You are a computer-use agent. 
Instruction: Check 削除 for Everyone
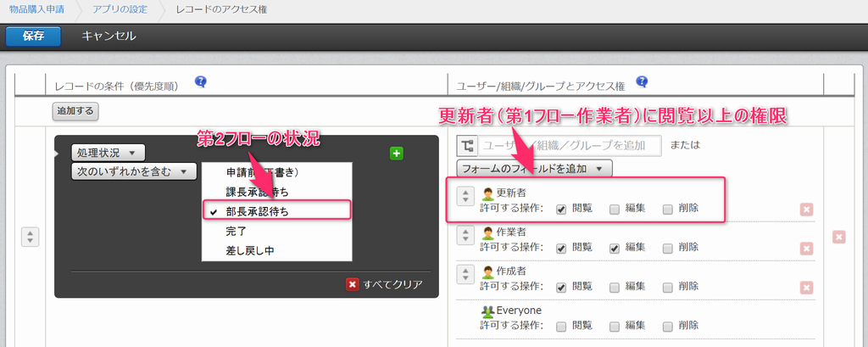click(668, 326)
